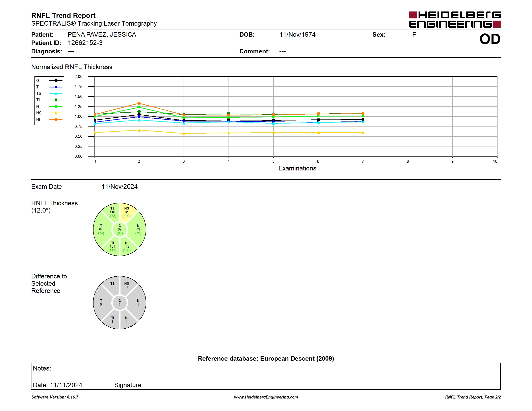This screenshot has height=411, width=532.
Task: Click the TS 116 sector in thickness chart
Action: (x=112, y=212)
